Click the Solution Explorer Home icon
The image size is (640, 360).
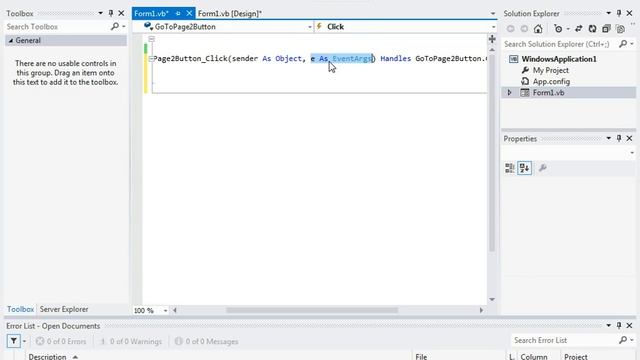pos(538,29)
